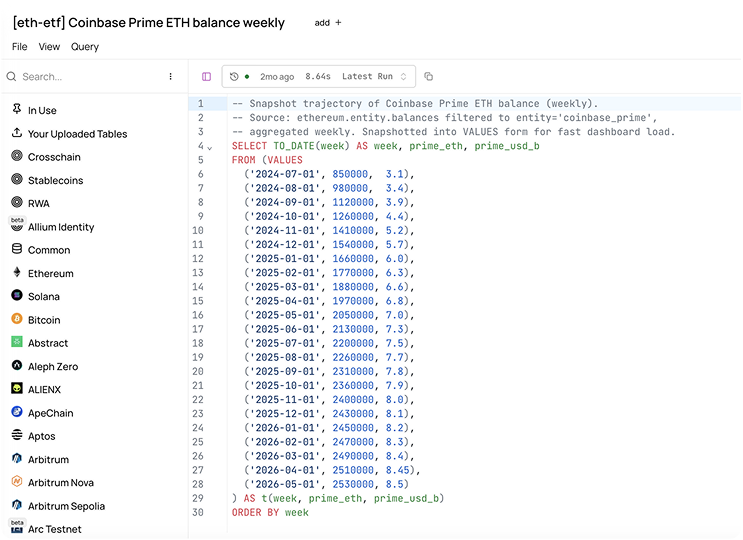The image size is (743, 540).
Task: Click the Stablecoins icon
Action: (17, 179)
